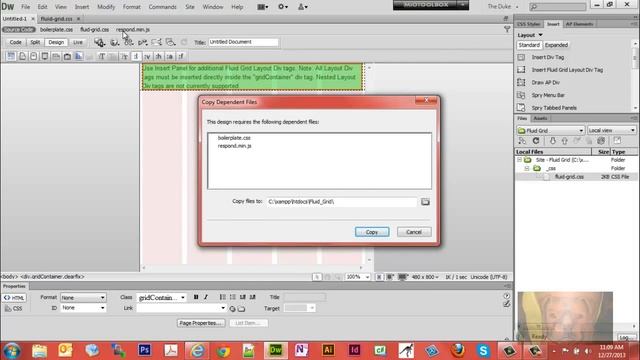Click the Copy button in the dialog
This screenshot has width=640, height=360.
click(372, 232)
